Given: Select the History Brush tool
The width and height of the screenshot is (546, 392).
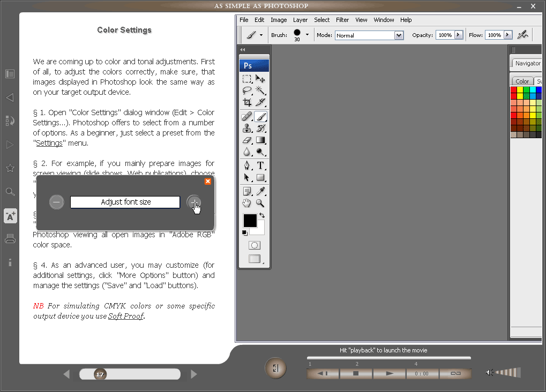Looking at the screenshot, I should (260, 128).
